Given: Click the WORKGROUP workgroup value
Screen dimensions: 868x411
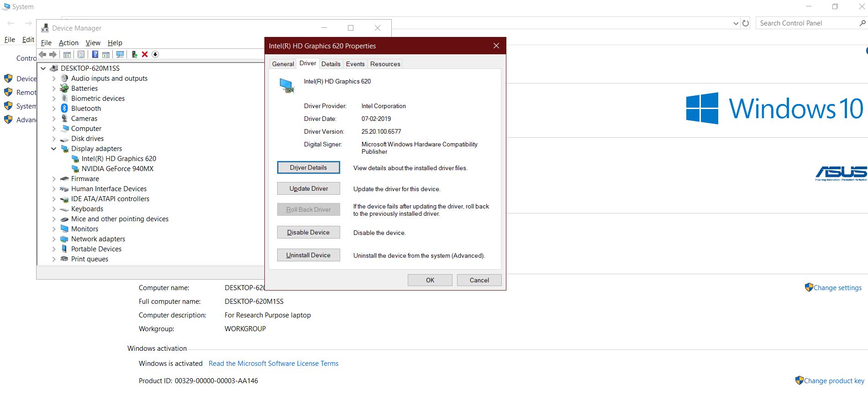Looking at the screenshot, I should click(245, 329).
